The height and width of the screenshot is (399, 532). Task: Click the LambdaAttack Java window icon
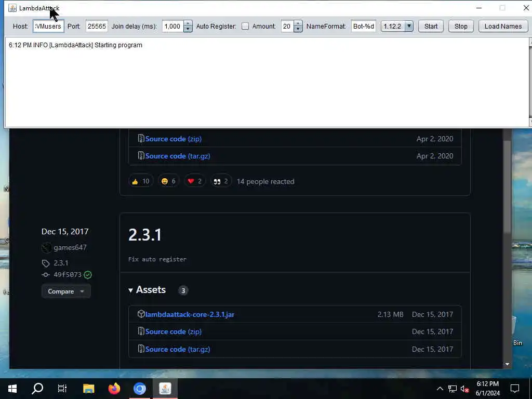12,8
